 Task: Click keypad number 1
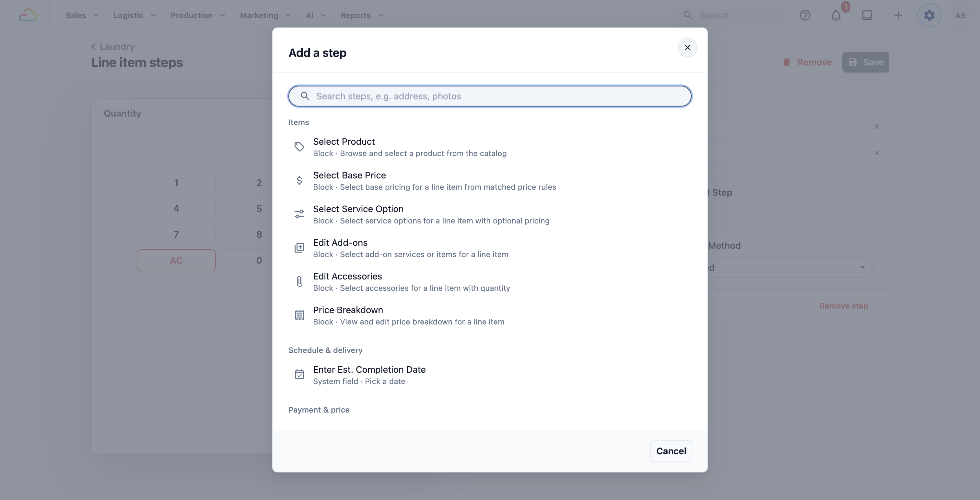coord(176,183)
